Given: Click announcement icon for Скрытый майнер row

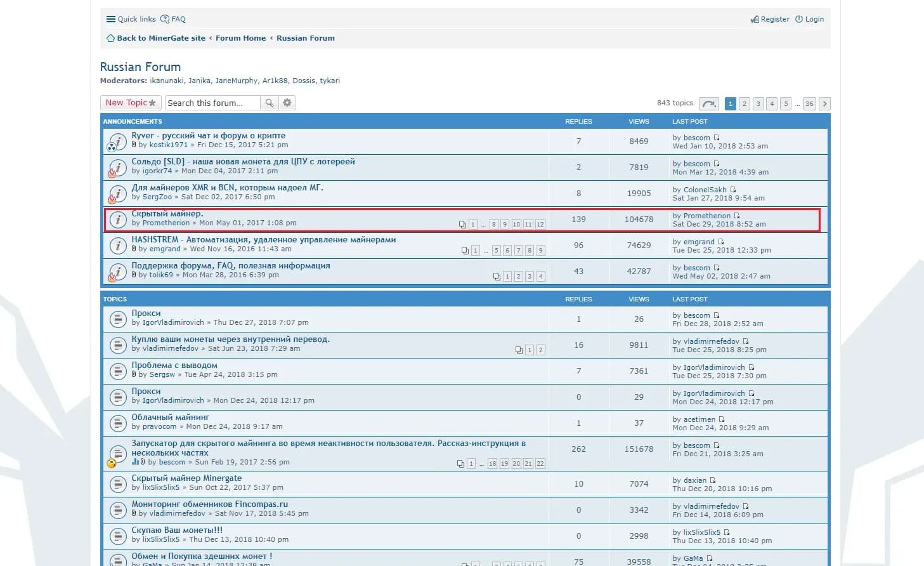Looking at the screenshot, I should (x=117, y=220).
